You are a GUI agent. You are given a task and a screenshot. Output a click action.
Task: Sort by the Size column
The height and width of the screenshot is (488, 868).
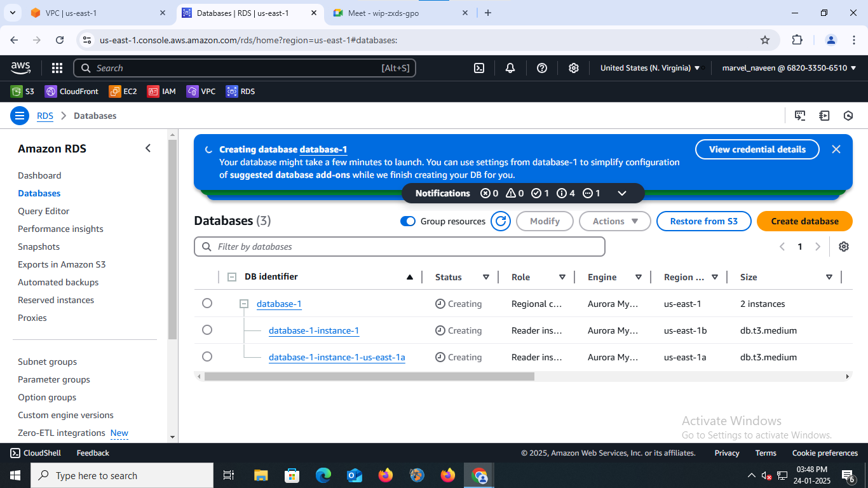point(829,277)
